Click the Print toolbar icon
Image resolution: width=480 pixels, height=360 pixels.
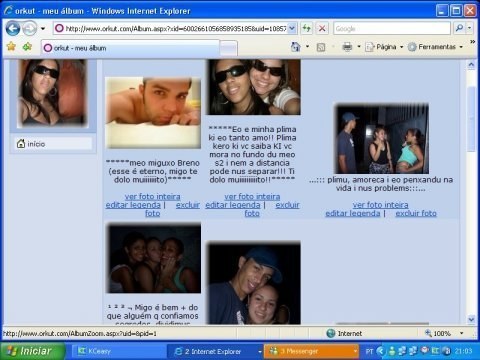click(x=347, y=47)
